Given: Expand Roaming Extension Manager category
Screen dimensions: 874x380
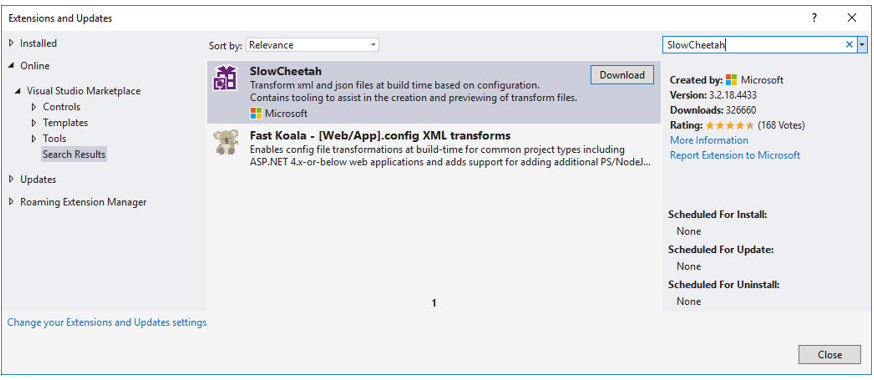Looking at the screenshot, I should [11, 202].
